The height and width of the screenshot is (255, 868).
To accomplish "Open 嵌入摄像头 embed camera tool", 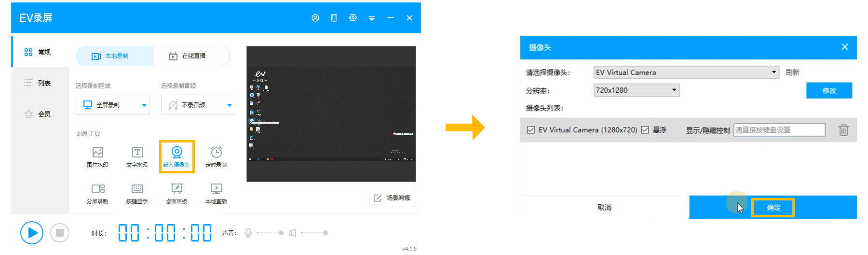I will tap(176, 157).
